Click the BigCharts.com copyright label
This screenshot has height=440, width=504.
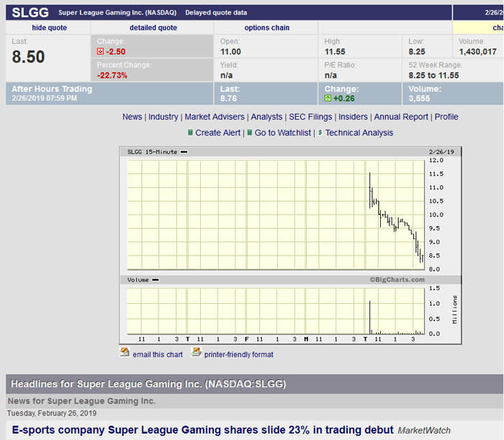point(397,279)
